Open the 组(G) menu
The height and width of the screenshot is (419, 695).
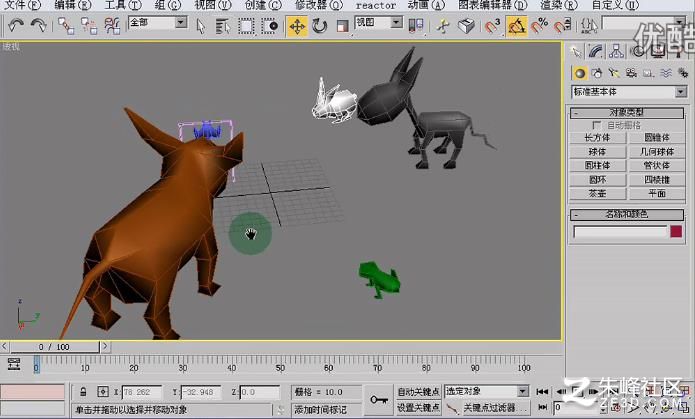[x=168, y=5]
